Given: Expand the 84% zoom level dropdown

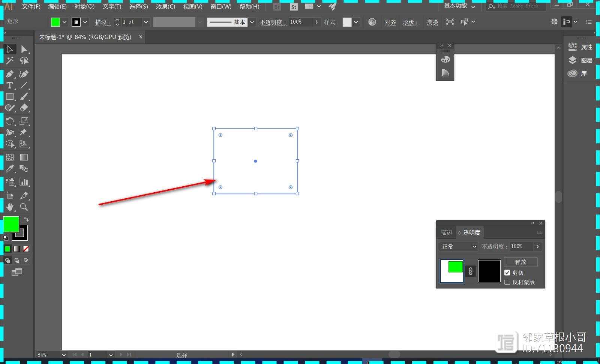Looking at the screenshot, I should coord(64,355).
